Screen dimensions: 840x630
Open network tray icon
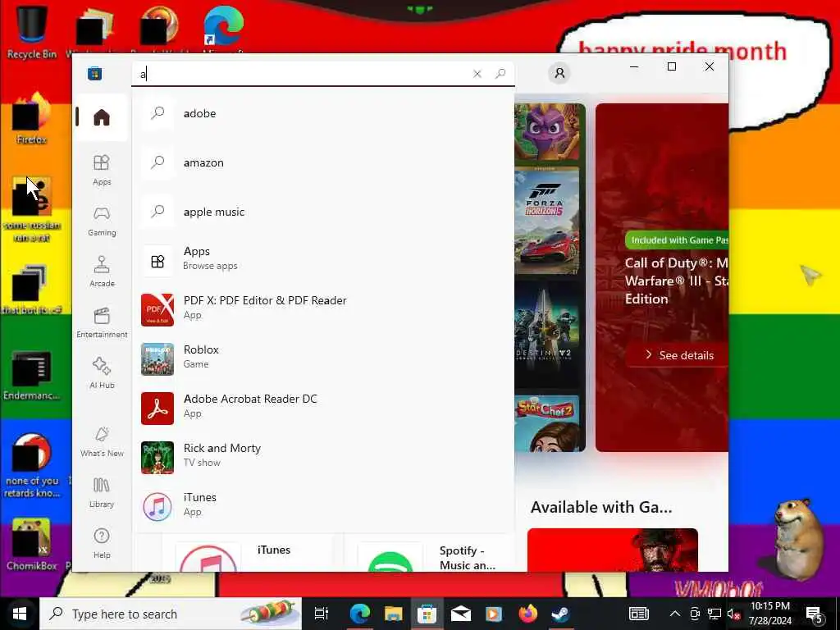pos(714,614)
